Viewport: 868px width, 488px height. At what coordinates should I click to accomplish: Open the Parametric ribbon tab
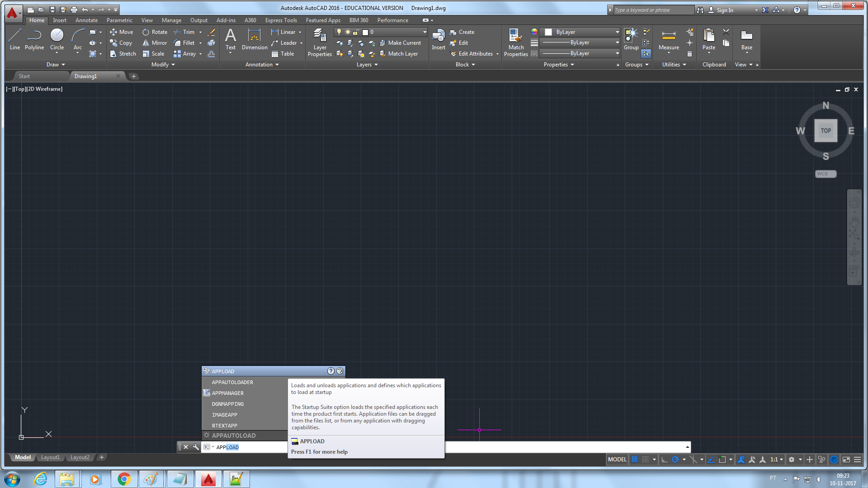(119, 20)
